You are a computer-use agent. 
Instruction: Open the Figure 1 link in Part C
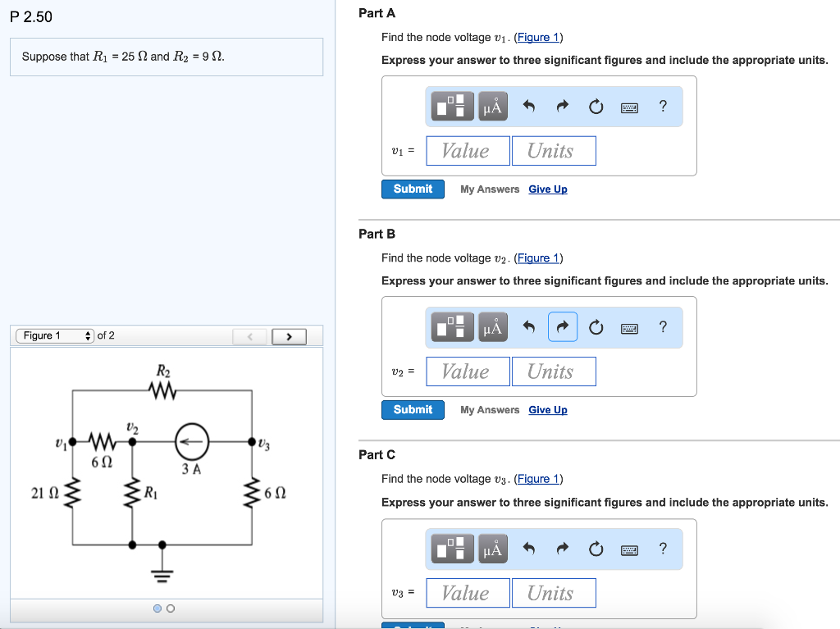point(538,478)
